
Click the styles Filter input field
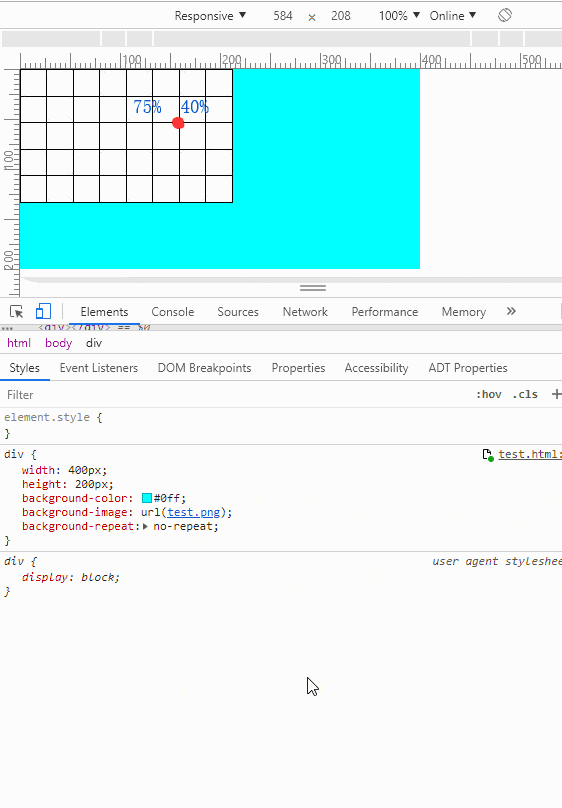point(237,395)
